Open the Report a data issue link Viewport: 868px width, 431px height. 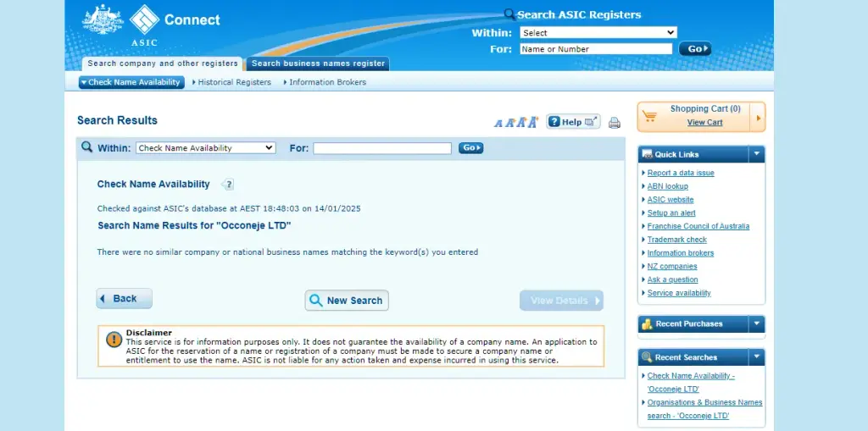coord(681,174)
